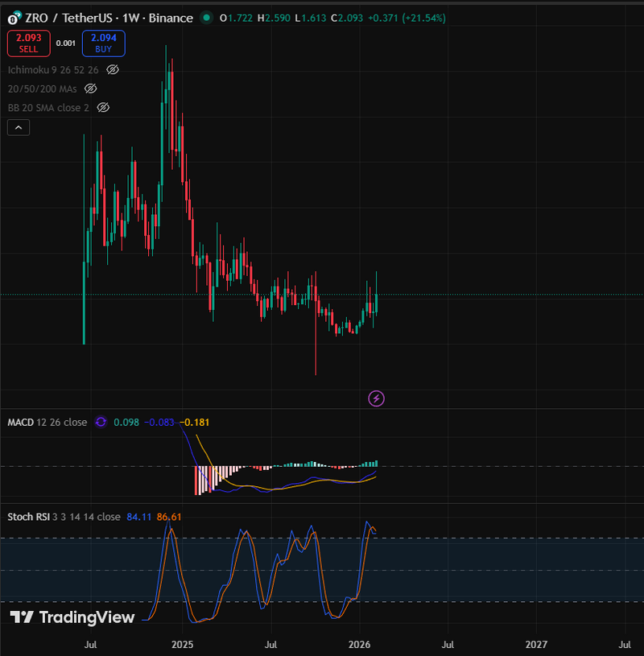Click the 2027 label on time axis
The height and width of the screenshot is (656, 644).
(536, 645)
